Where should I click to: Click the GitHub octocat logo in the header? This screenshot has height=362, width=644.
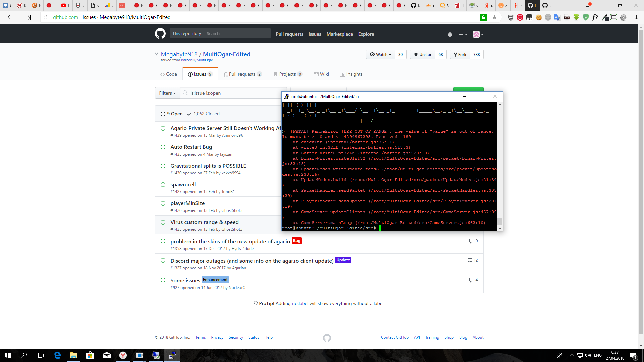coord(160,34)
